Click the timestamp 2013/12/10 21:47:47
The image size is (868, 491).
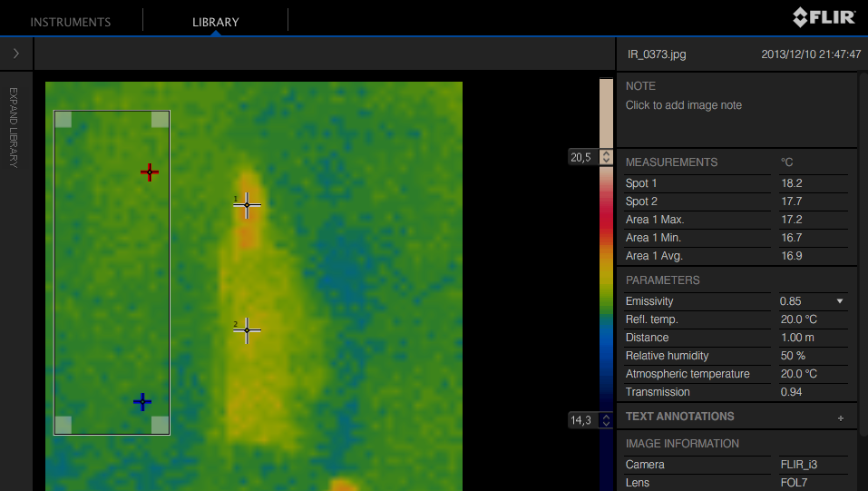pos(811,54)
